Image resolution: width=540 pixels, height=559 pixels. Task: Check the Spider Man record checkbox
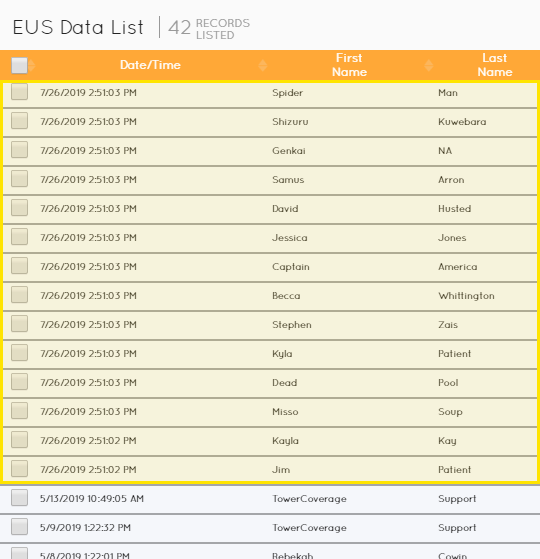pos(19,92)
